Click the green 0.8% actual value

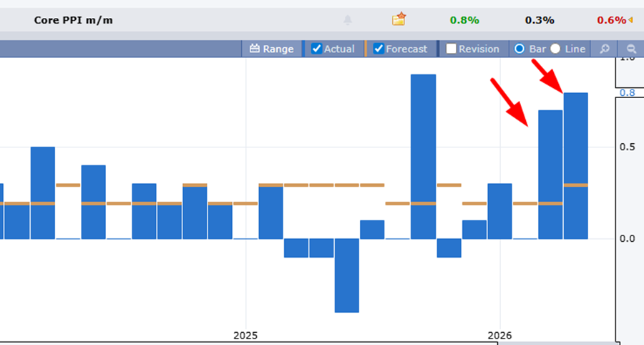[x=464, y=20]
